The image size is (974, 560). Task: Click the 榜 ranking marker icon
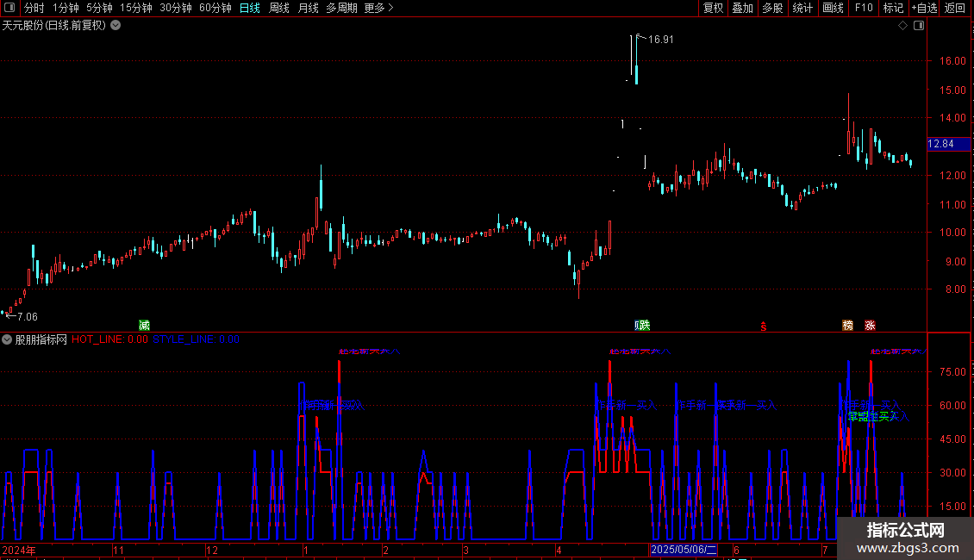coord(848,326)
